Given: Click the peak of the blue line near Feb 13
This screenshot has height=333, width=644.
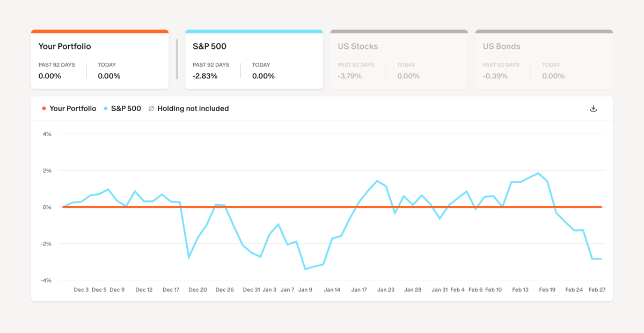Looking at the screenshot, I should pos(538,173).
